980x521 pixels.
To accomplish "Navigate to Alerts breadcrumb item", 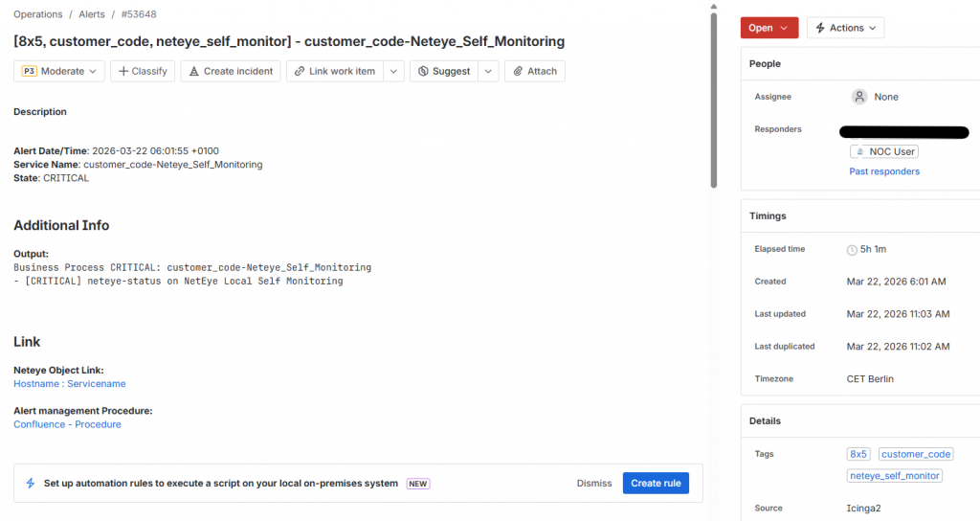I will tap(93, 14).
